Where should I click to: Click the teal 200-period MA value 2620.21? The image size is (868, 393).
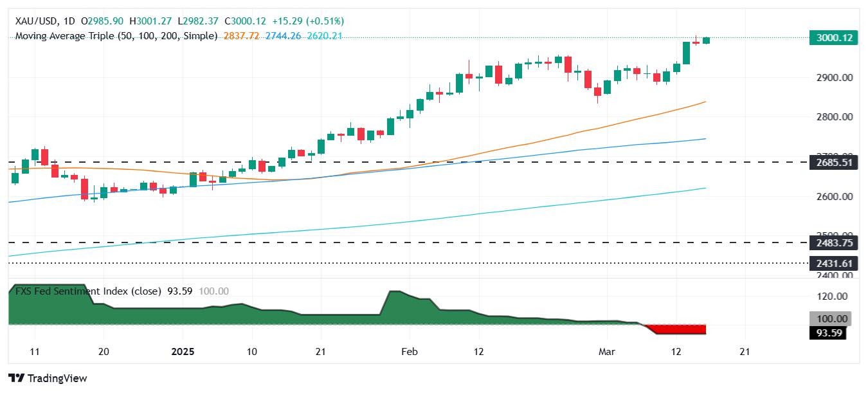(323, 36)
